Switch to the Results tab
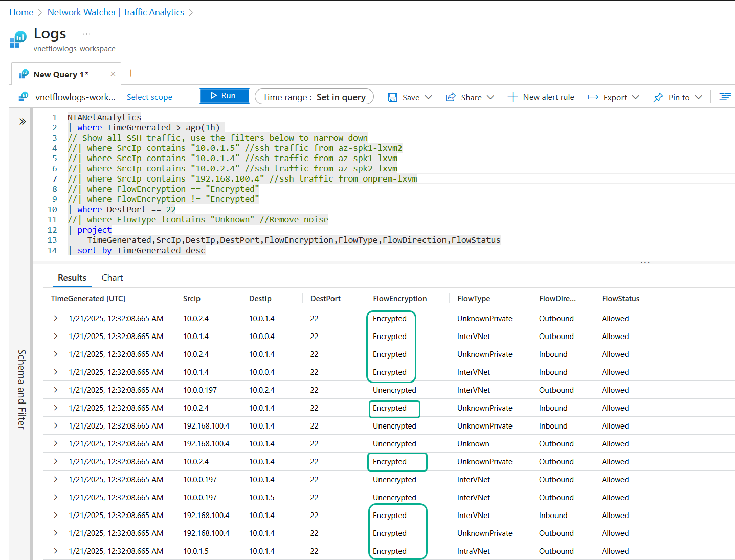This screenshot has width=735, height=560. tap(72, 278)
